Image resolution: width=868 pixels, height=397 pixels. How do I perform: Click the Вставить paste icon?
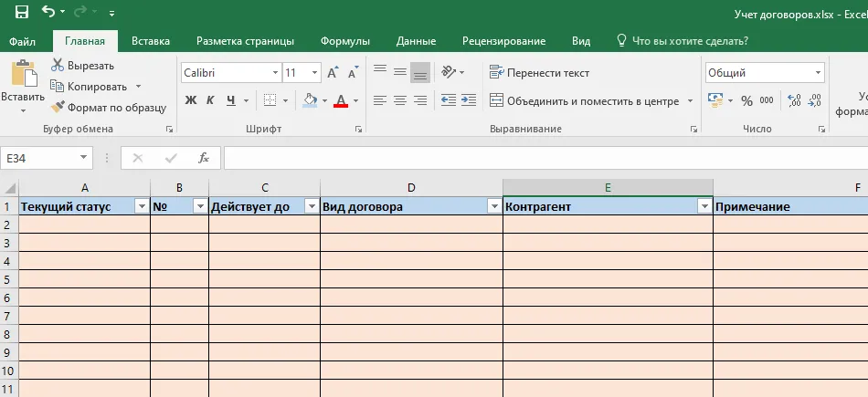click(23, 73)
